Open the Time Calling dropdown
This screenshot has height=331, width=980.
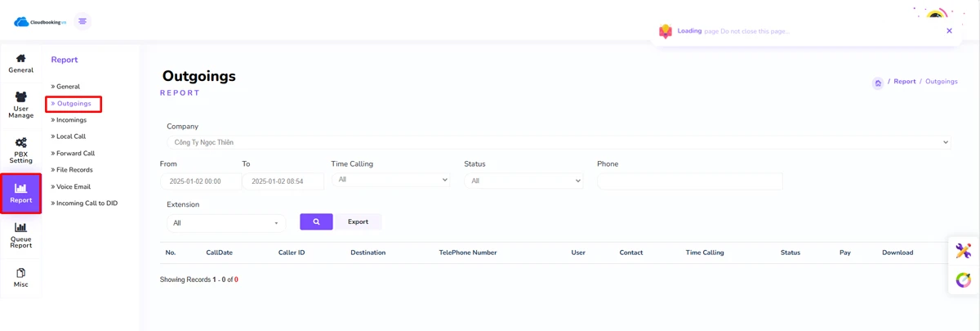coord(390,180)
